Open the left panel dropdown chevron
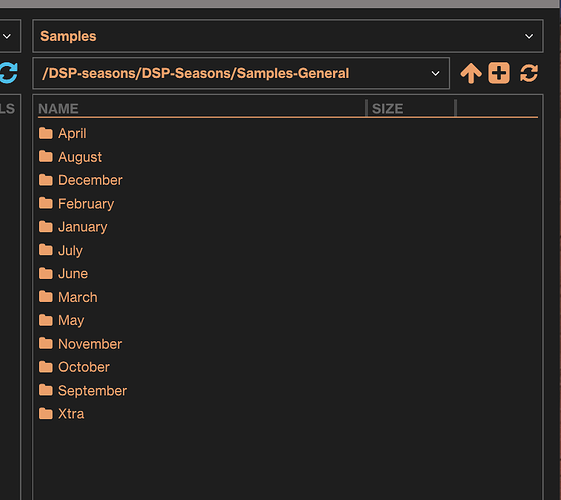This screenshot has height=500, width=561. click(7, 36)
